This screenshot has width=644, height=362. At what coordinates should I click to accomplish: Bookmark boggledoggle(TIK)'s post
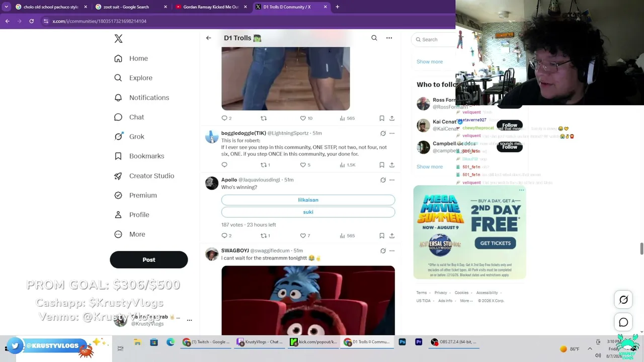(x=382, y=164)
